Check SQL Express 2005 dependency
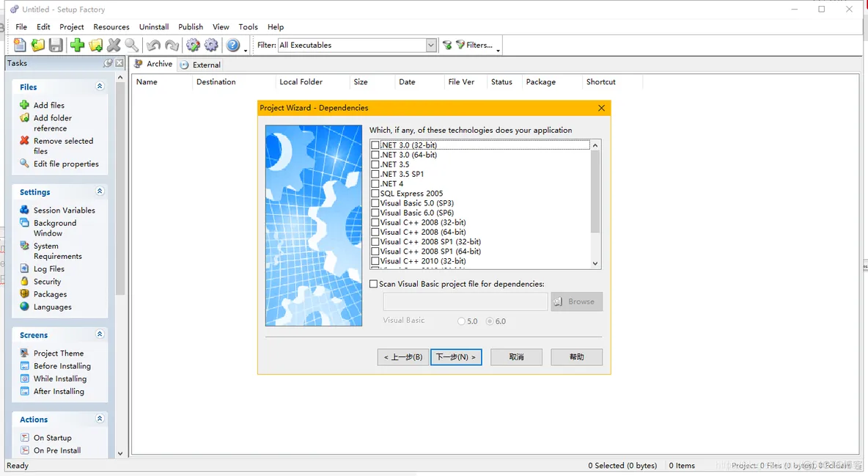 coord(375,194)
